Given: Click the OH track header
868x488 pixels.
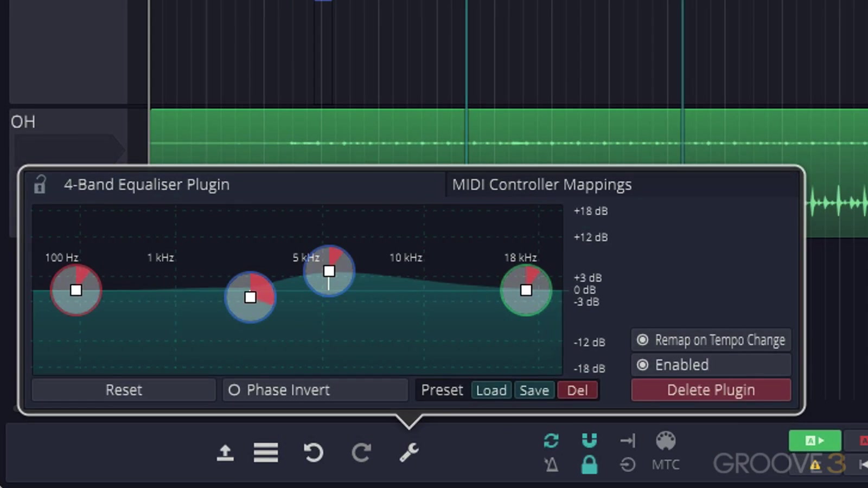Looking at the screenshot, I should pyautogui.click(x=23, y=122).
